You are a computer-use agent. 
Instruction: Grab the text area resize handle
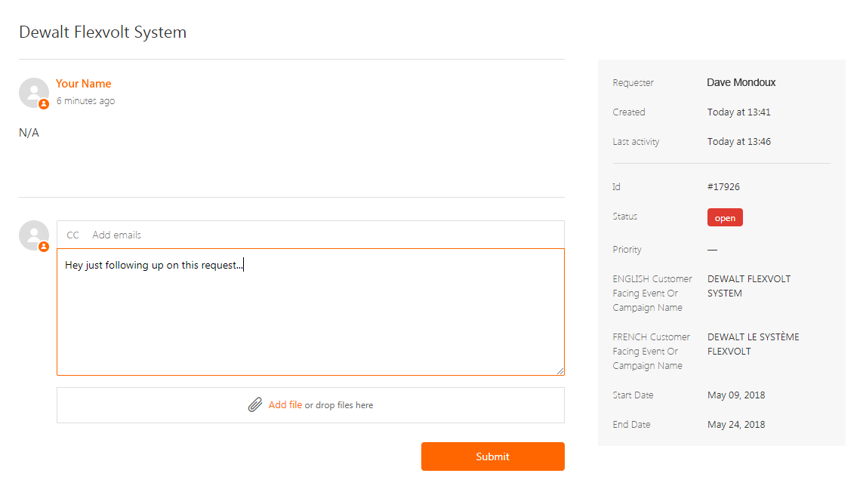click(x=560, y=371)
